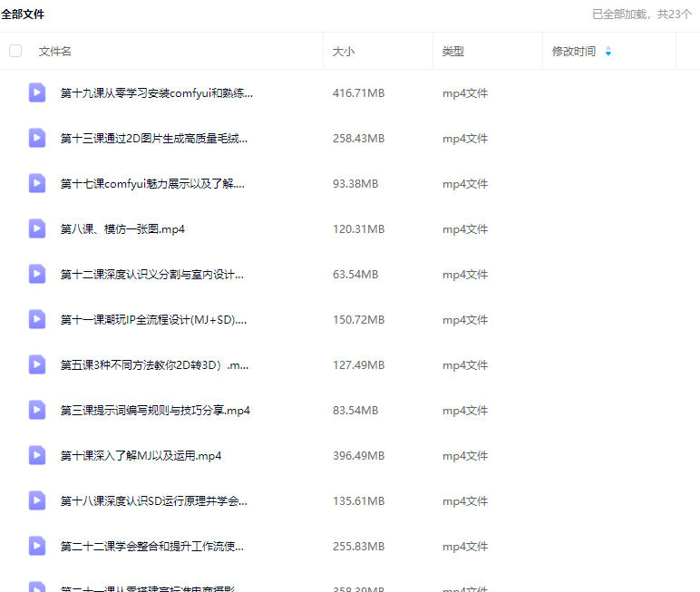Click the 大小 column header
Viewport: 700px width, 592px height.
coord(344,52)
